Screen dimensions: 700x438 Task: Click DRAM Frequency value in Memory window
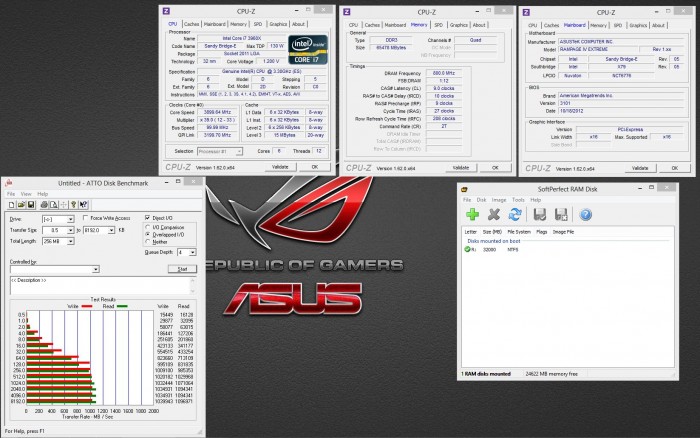(x=444, y=73)
